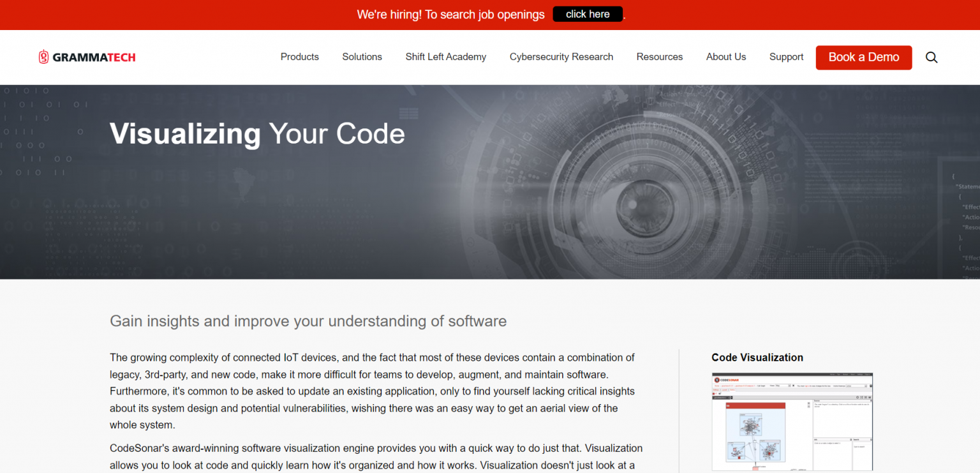980x473 pixels.
Task: Expand the Solutions navigation menu
Action: [x=362, y=57]
